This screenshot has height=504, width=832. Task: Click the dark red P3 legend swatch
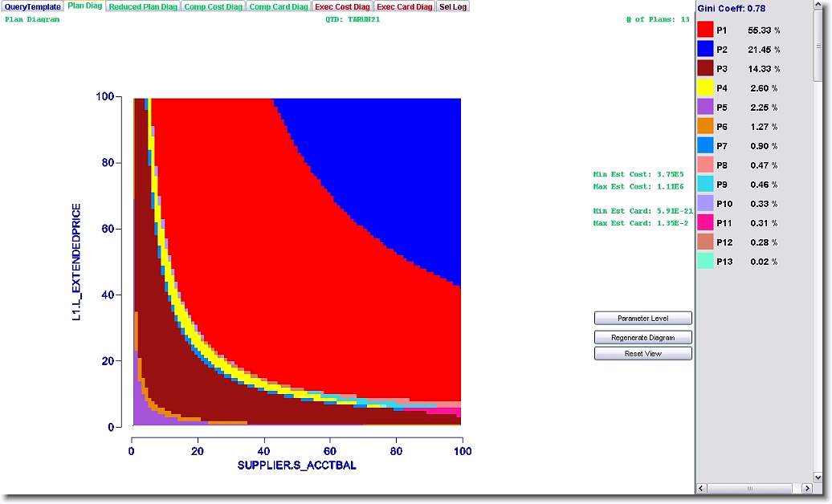705,69
